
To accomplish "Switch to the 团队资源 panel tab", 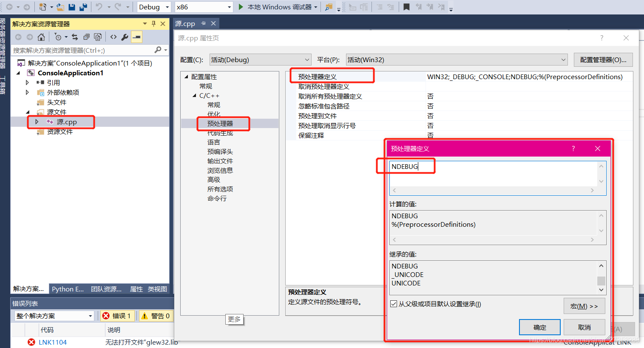I will pos(106,289).
